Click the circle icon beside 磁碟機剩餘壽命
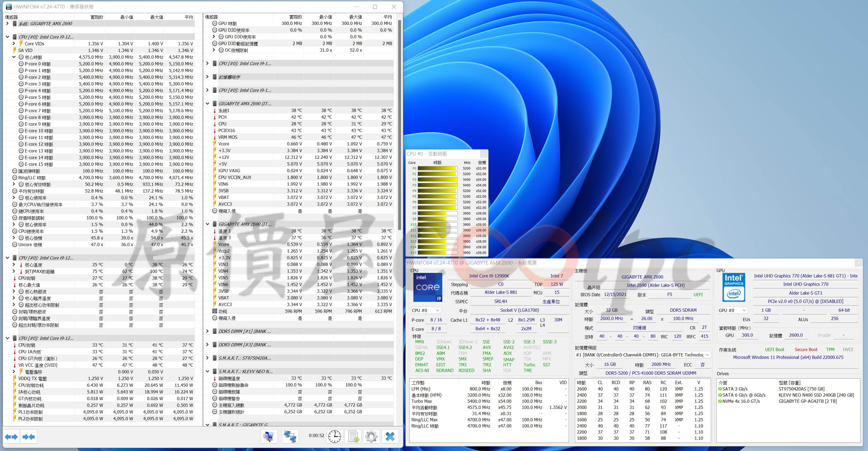 point(215,385)
